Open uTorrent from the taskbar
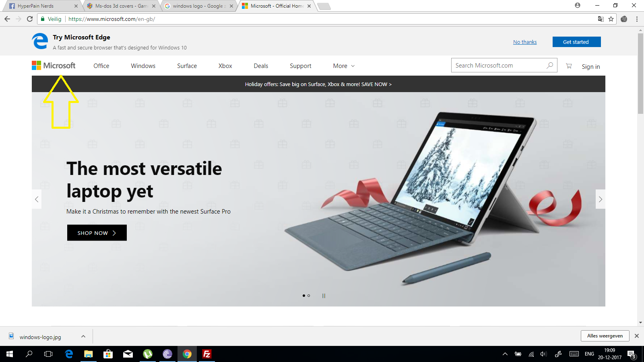644x362 pixels. pos(148,354)
